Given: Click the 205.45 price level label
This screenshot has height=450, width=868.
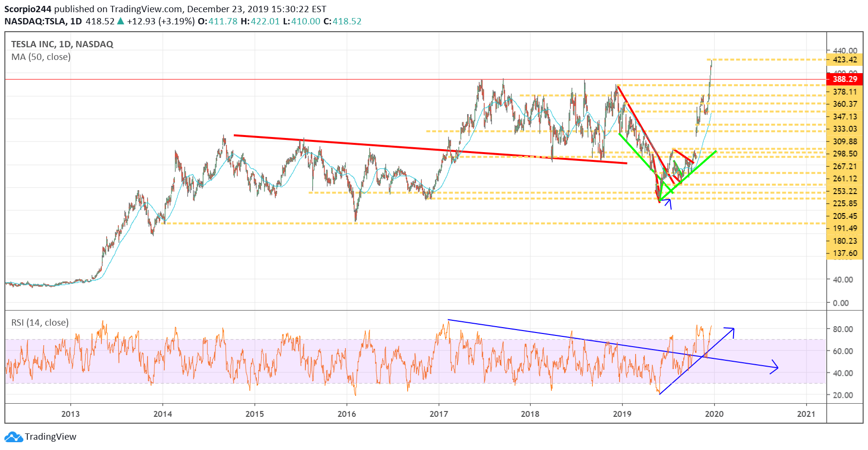Looking at the screenshot, I should (x=845, y=216).
